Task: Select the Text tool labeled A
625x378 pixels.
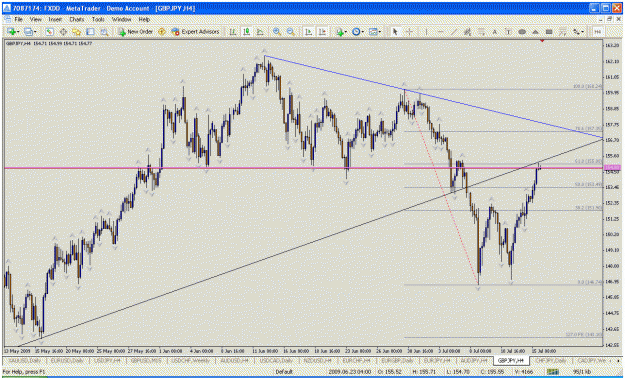Action: pyautogui.click(x=495, y=32)
